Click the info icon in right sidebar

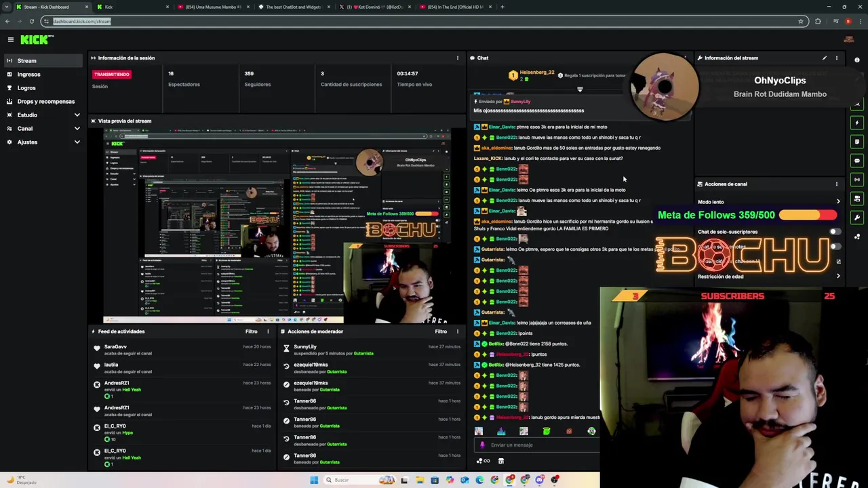point(857,60)
